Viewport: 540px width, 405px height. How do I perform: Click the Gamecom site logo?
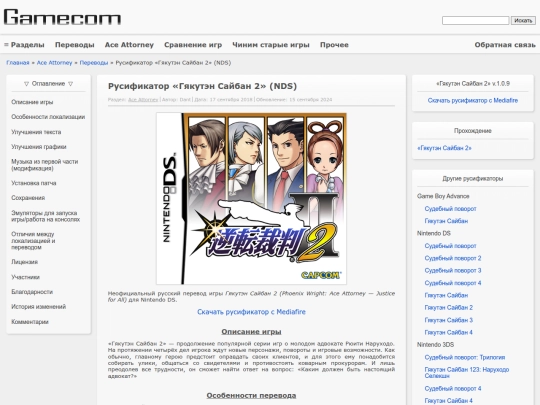pyautogui.click(x=62, y=17)
